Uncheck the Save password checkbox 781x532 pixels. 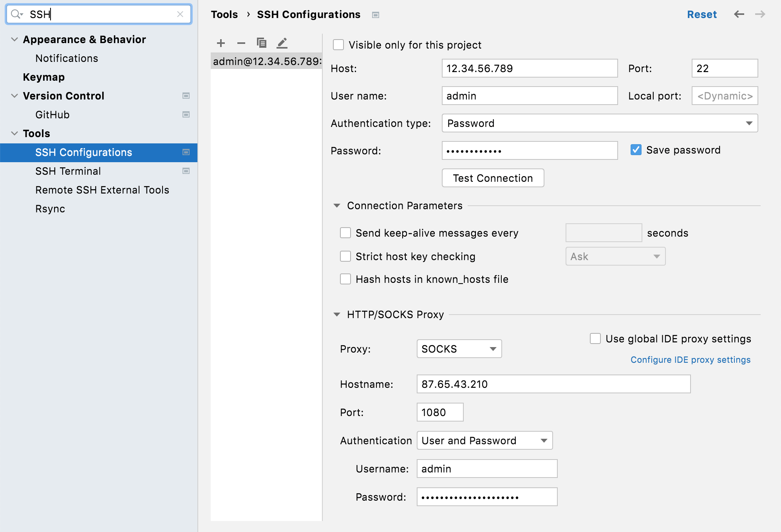tap(636, 150)
